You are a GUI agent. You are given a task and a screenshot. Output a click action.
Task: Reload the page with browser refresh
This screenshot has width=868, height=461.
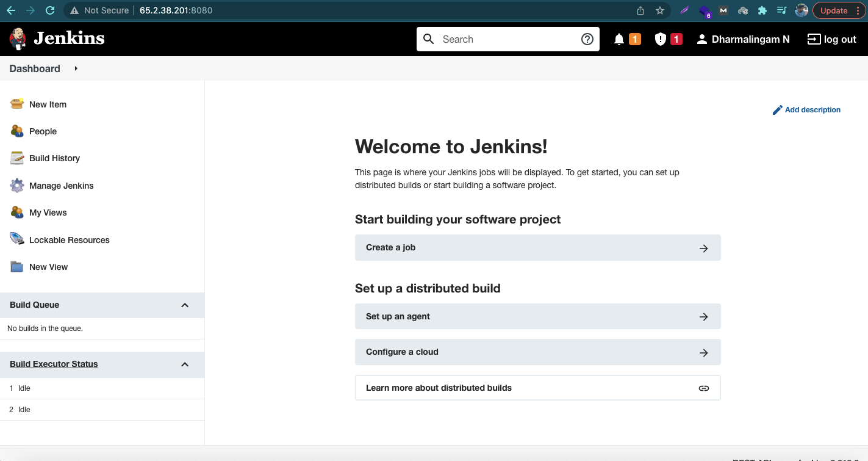(50, 10)
